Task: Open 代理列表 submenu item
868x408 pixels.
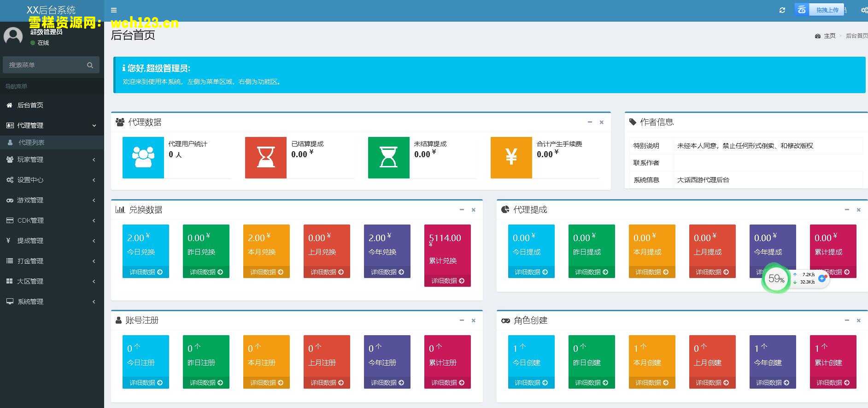Action: [31, 142]
